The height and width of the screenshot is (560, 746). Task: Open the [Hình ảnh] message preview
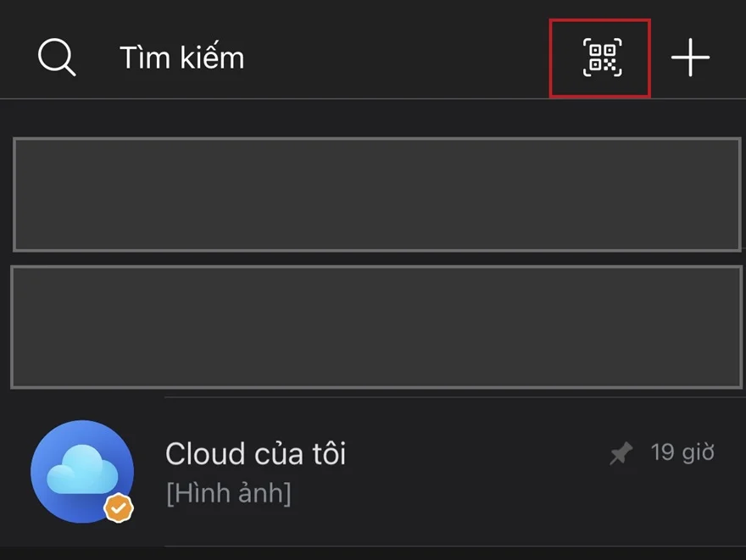click(229, 493)
